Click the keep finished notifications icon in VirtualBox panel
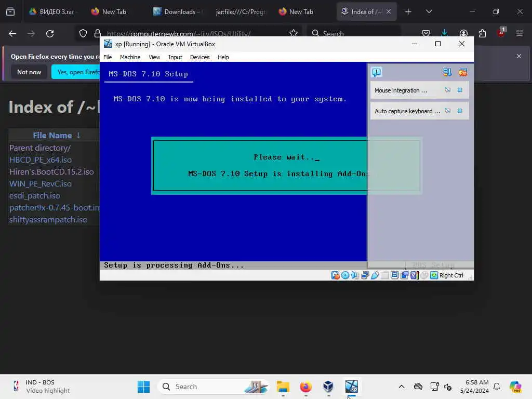This screenshot has height=399, width=532. (447, 72)
